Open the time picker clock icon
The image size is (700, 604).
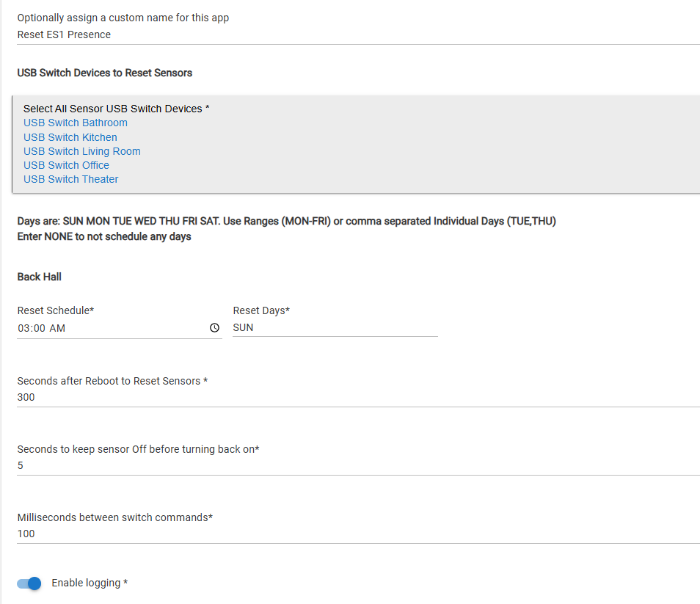tap(214, 328)
